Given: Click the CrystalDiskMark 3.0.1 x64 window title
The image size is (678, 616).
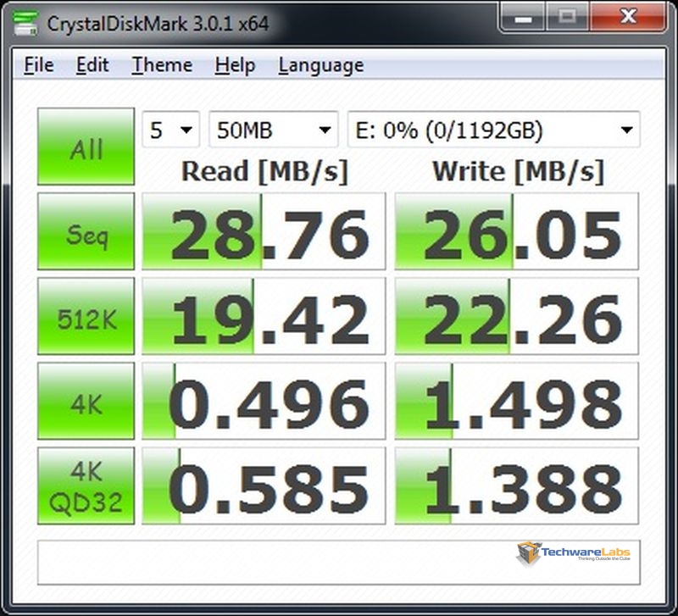Looking at the screenshot, I should pos(158,24).
